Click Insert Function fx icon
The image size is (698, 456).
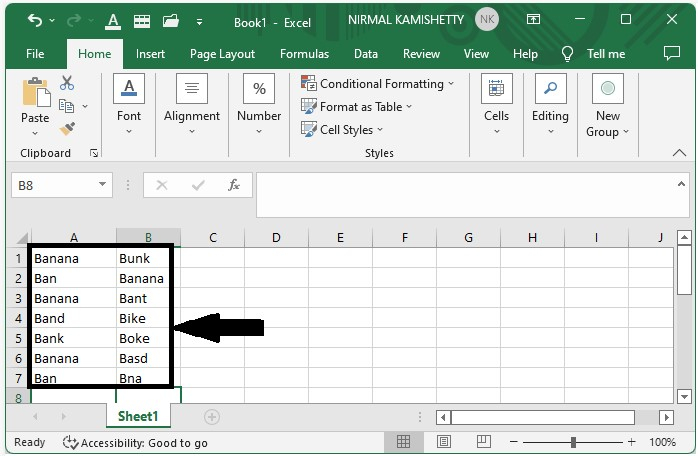234,185
